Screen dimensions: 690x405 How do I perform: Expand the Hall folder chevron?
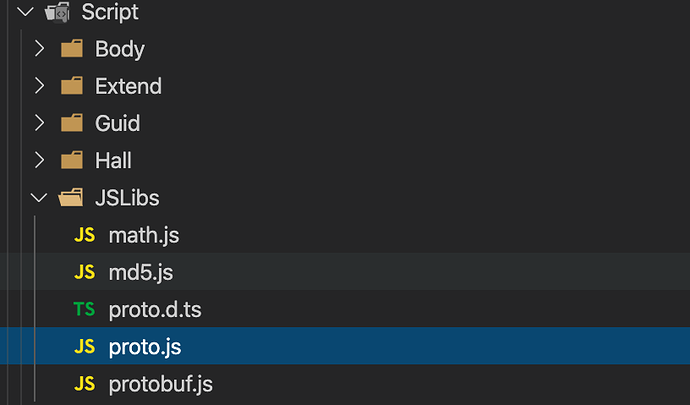(39, 160)
